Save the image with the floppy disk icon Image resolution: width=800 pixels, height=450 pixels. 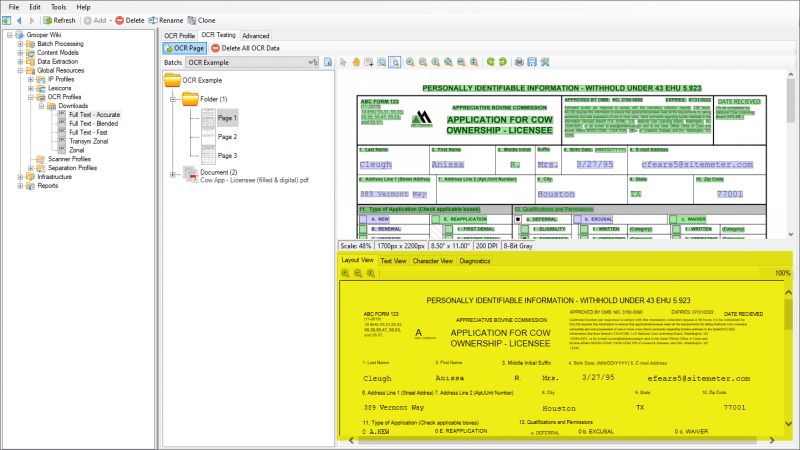532,62
